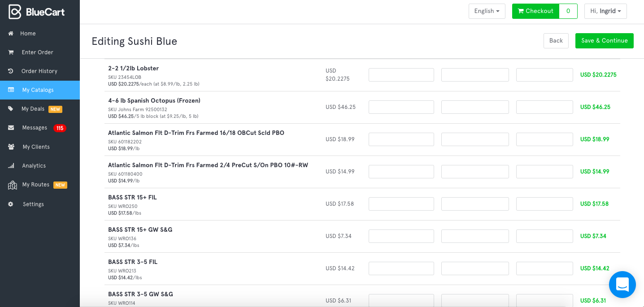Viewport: 644px width, 307px height.
Task: Open the chat support bubble
Action: point(622,285)
